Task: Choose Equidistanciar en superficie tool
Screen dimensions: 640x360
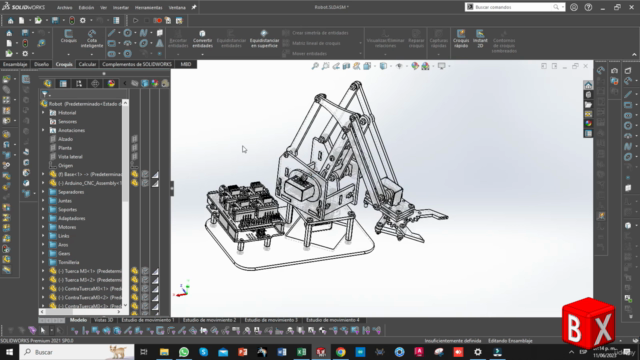Action: (x=264, y=39)
